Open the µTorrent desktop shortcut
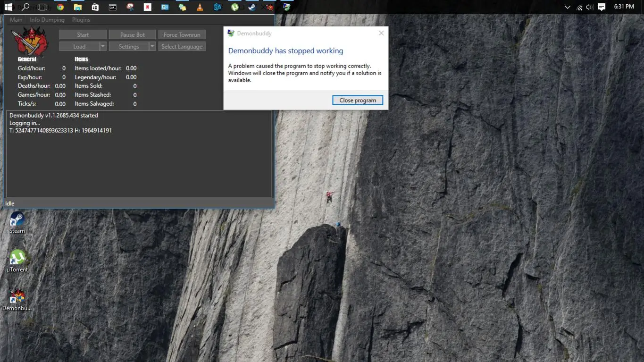The image size is (644, 362). 17,261
